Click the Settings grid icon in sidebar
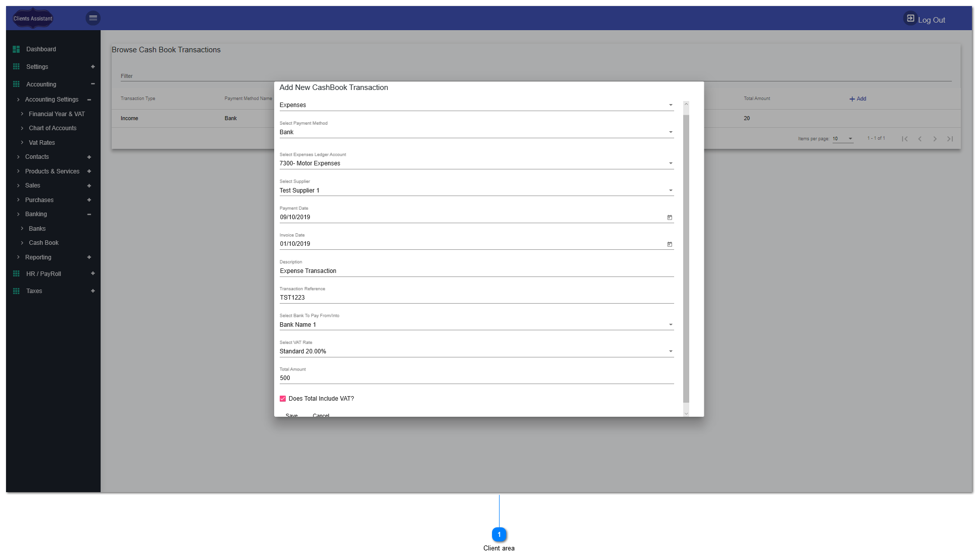This screenshot has width=980, height=560. coord(16,66)
